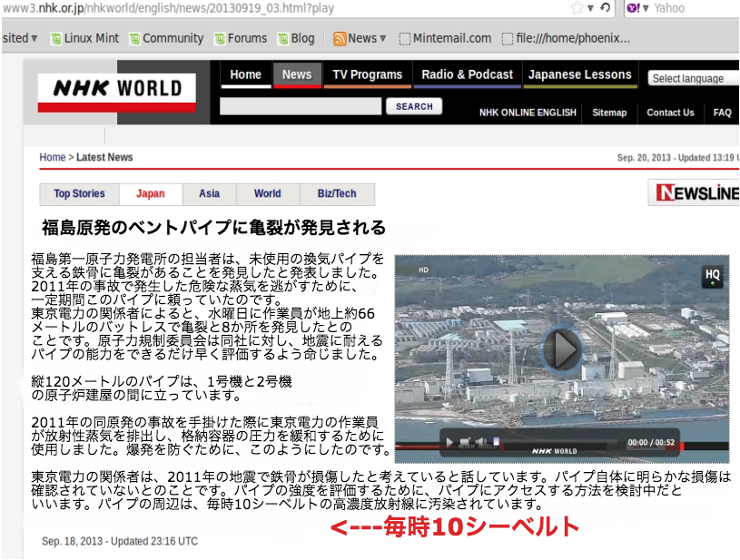Click the NHK site search field
Screen dimensions: 740x560
pyautogui.click(x=301, y=106)
